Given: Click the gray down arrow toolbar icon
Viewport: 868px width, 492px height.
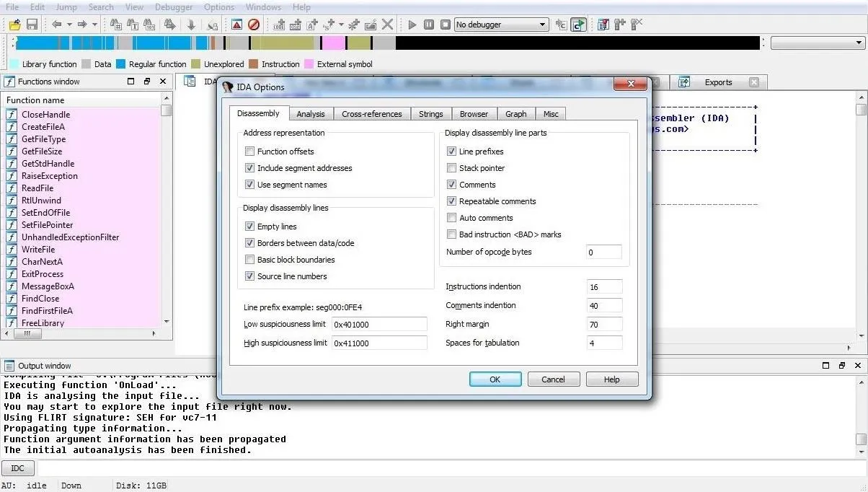Looking at the screenshot, I should click(x=191, y=25).
